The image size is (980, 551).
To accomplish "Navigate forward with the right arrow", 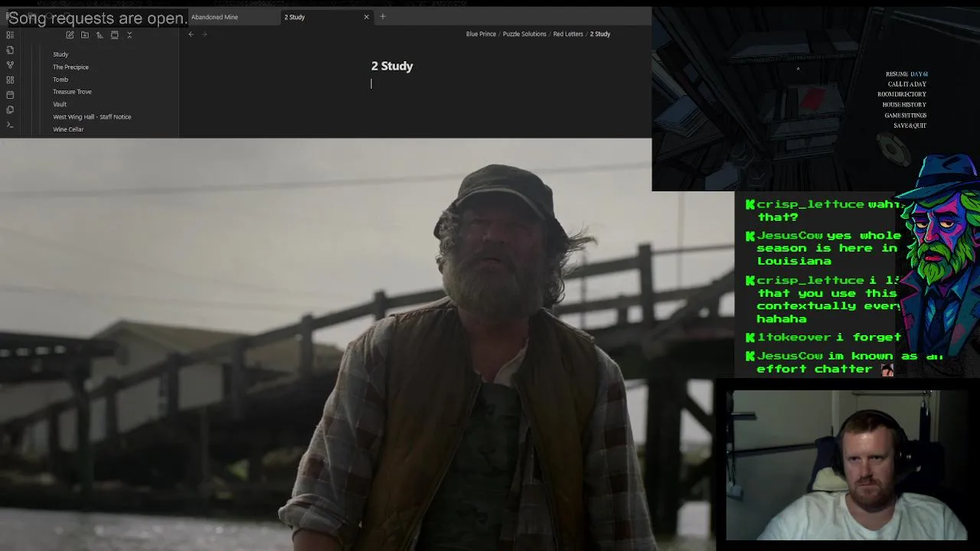I will pyautogui.click(x=204, y=34).
